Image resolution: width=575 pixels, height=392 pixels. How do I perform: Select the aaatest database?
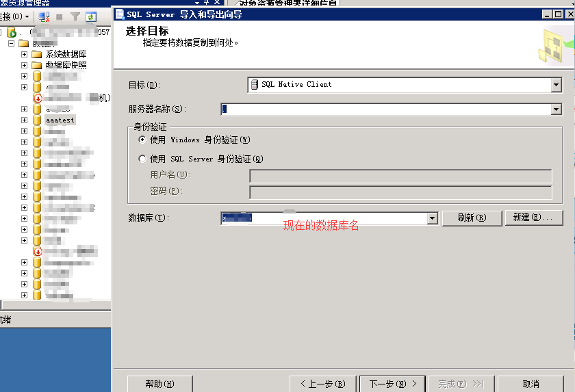pos(60,120)
